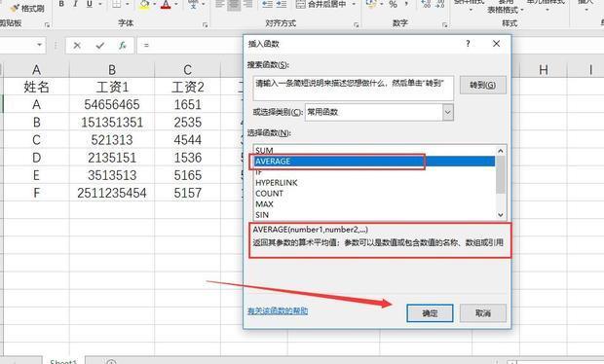Apply percent style number format
This screenshot has height=364, width=604.
pos(393,4)
